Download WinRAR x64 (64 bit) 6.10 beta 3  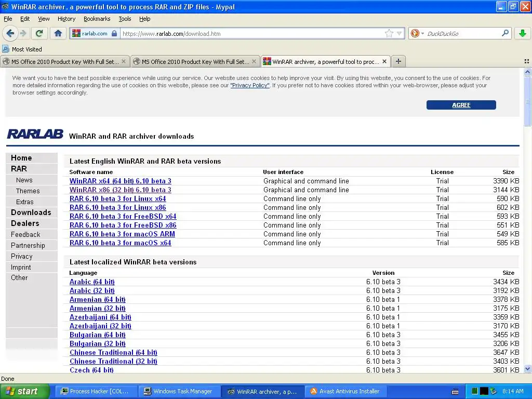point(121,181)
